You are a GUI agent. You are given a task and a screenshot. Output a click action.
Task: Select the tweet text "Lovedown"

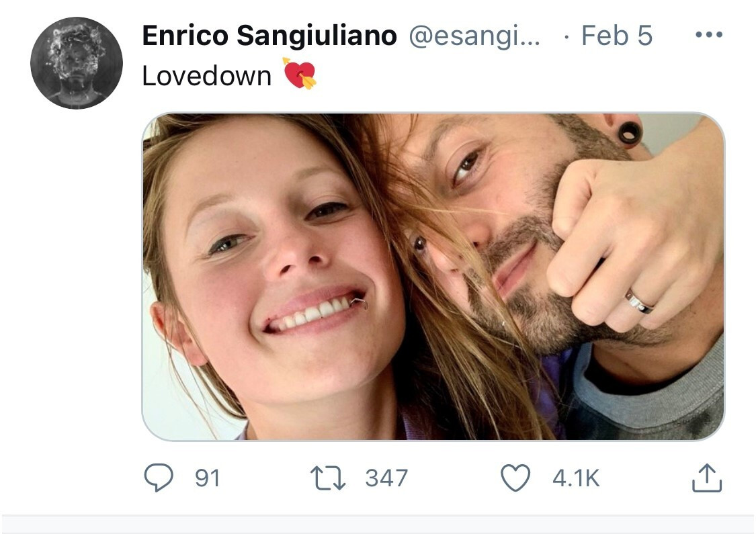206,76
